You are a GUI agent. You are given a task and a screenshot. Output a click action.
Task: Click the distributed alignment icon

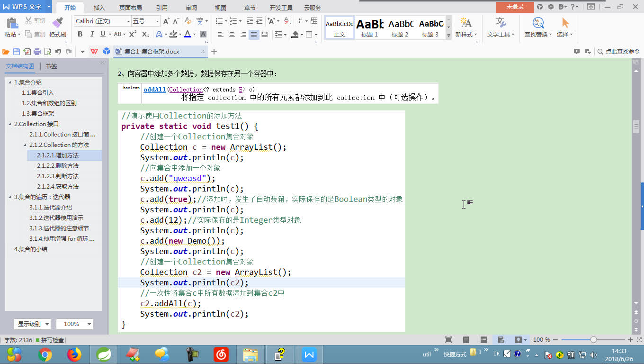pos(265,35)
